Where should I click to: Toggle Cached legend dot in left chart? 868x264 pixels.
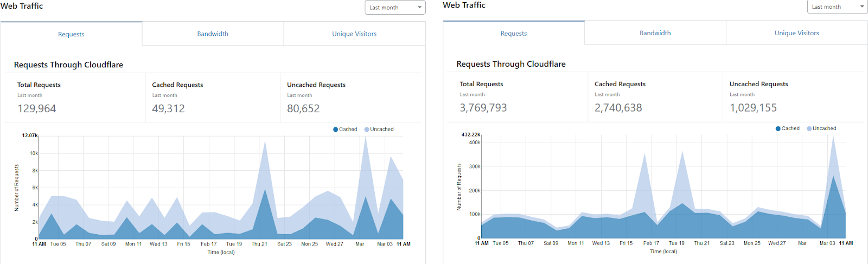click(x=336, y=130)
